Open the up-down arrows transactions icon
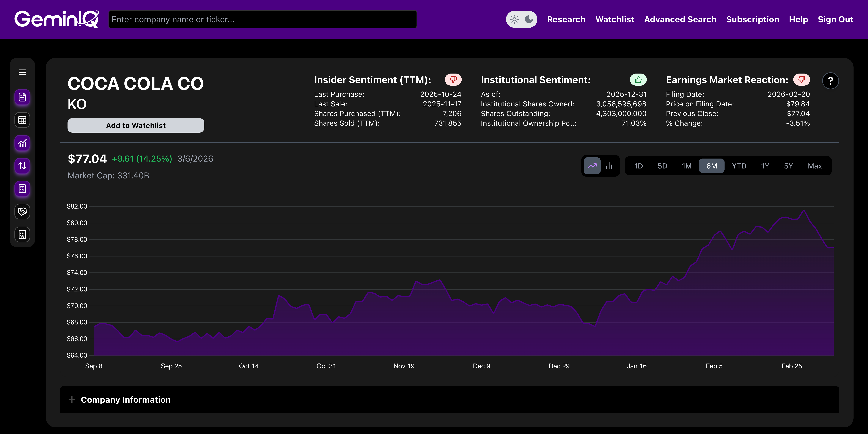The height and width of the screenshot is (434, 868). coord(22,166)
